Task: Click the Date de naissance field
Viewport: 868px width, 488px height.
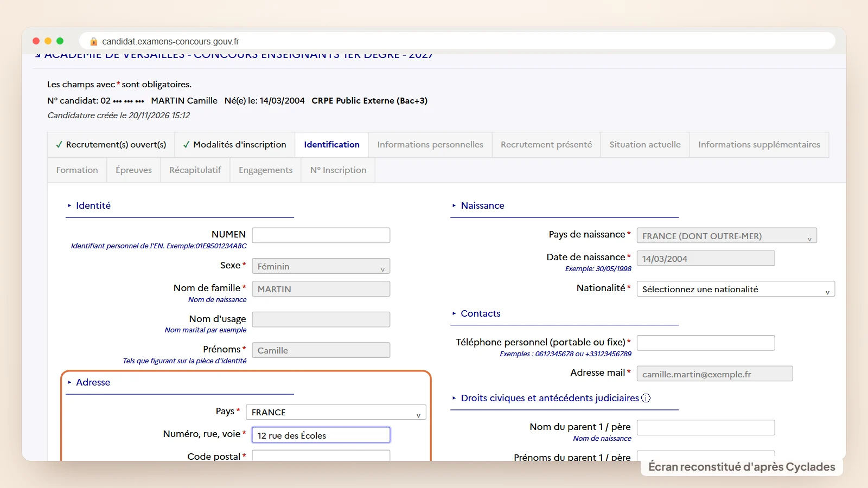Action: pos(706,259)
